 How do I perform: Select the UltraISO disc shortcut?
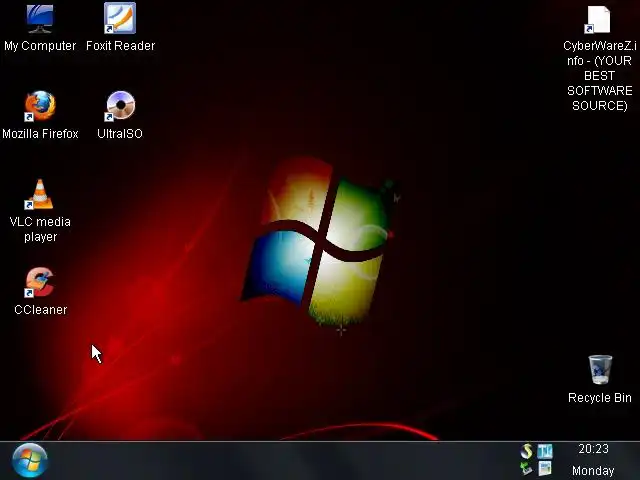(120, 106)
